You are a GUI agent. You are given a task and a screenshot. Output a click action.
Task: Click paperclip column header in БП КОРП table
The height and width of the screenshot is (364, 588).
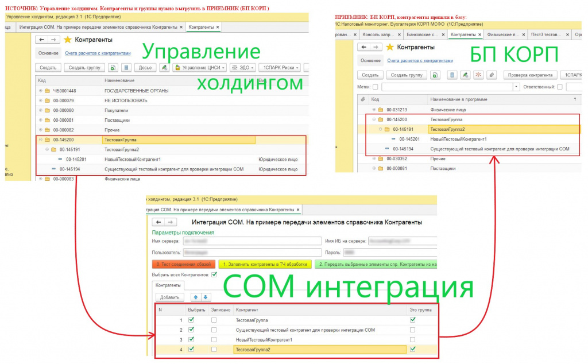[363, 99]
